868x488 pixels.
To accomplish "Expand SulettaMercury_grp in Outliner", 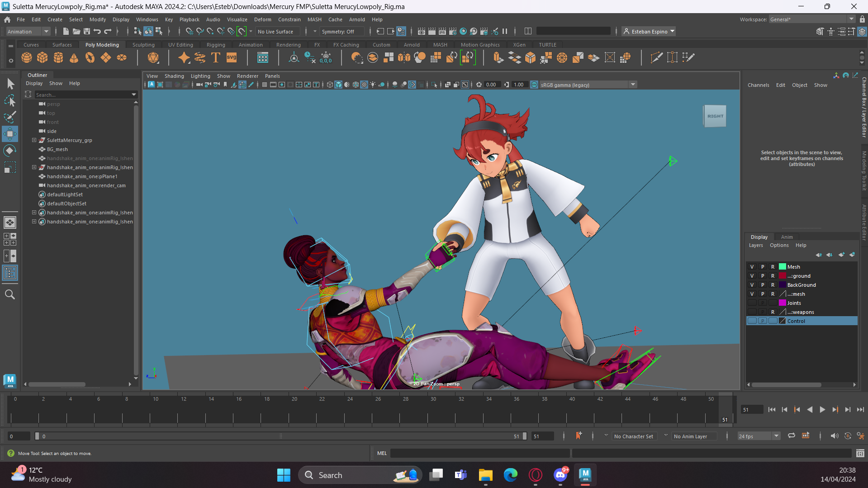I will click(x=34, y=140).
